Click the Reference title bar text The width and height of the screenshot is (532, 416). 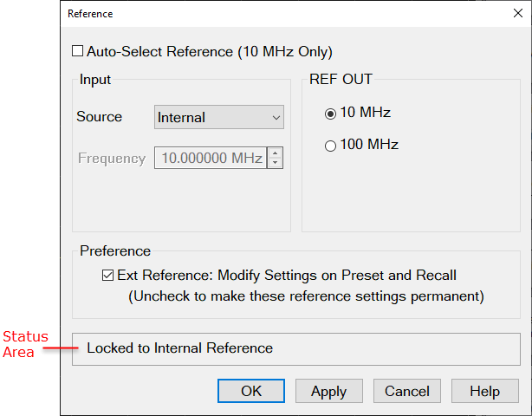pos(90,14)
